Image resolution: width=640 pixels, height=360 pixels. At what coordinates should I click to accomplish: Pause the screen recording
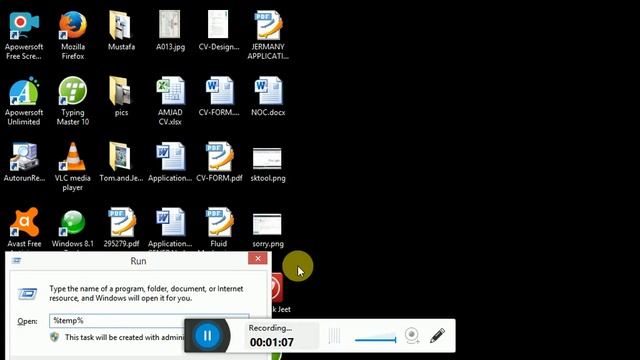(207, 336)
